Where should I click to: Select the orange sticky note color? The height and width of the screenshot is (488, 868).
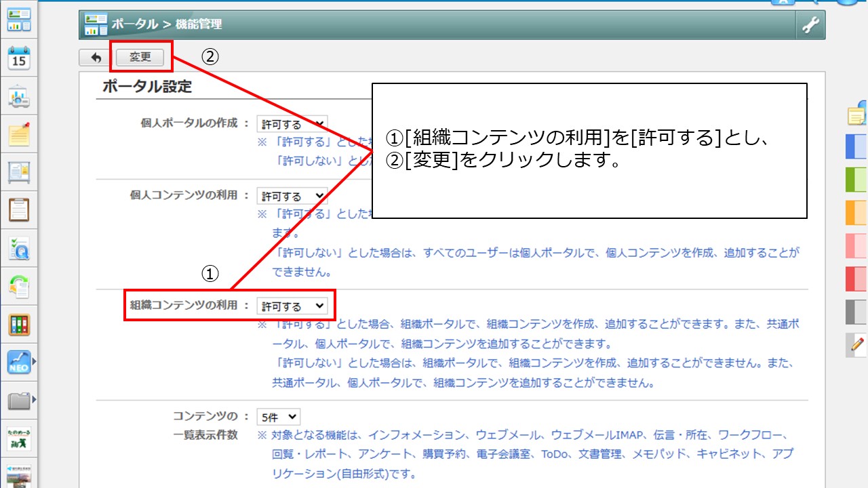tap(856, 213)
